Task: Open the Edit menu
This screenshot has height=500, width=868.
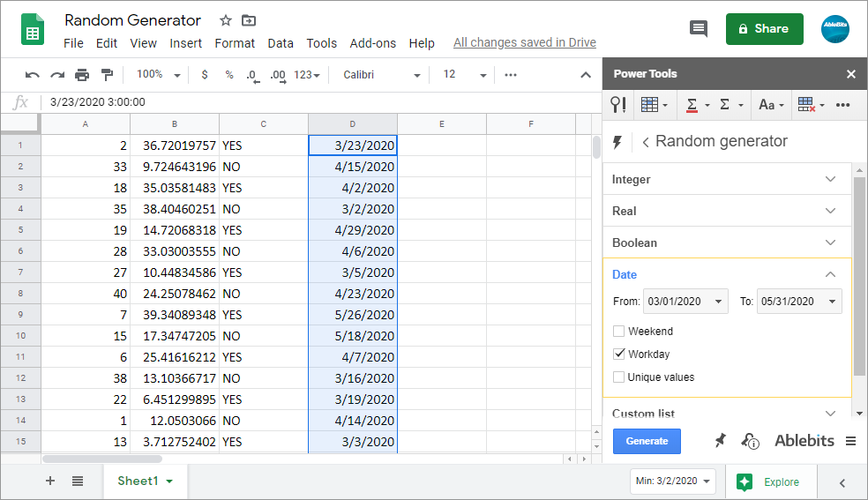Action: [106, 43]
